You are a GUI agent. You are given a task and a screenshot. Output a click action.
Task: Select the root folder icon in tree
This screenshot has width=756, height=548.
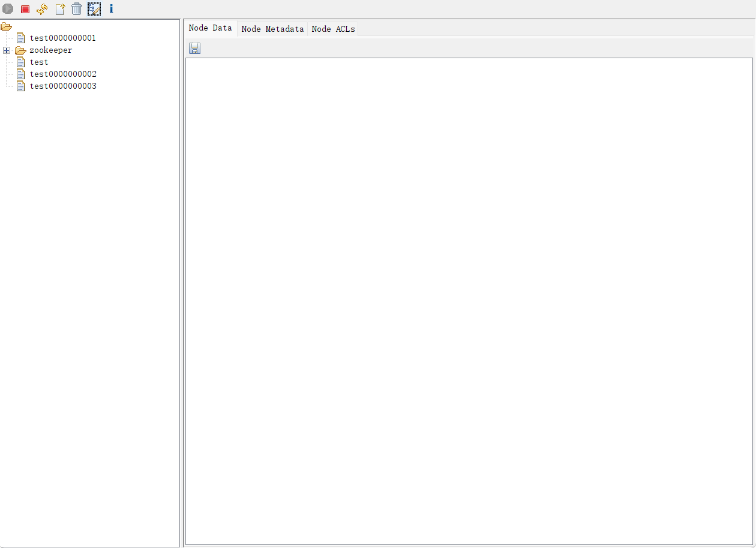coord(7,26)
